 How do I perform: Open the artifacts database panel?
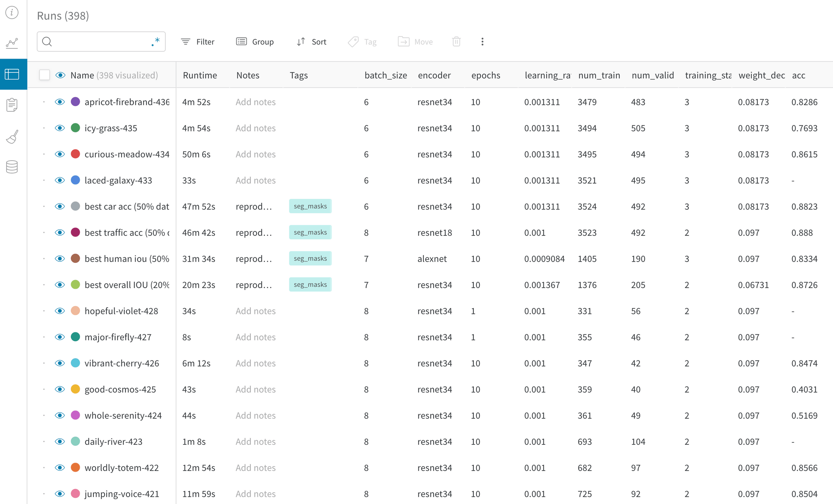click(x=12, y=166)
